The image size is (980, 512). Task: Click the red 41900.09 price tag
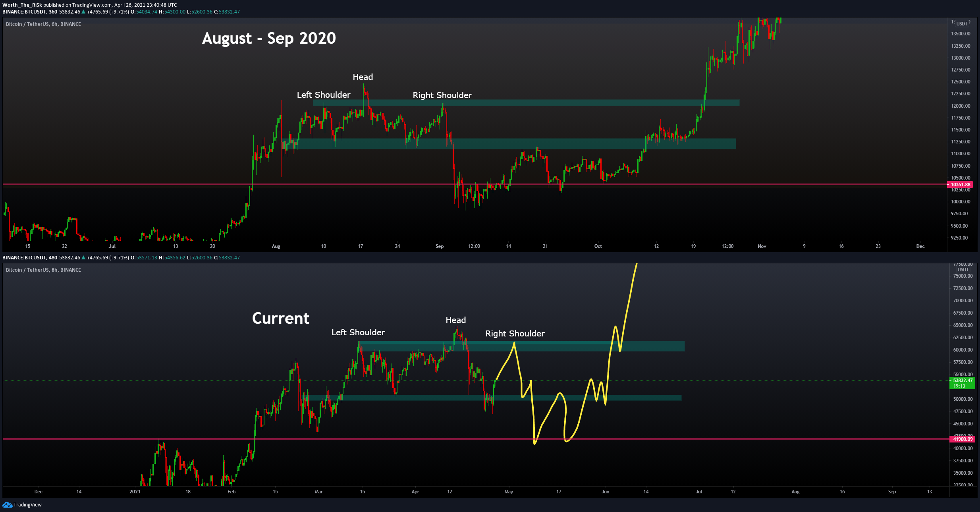tap(963, 439)
